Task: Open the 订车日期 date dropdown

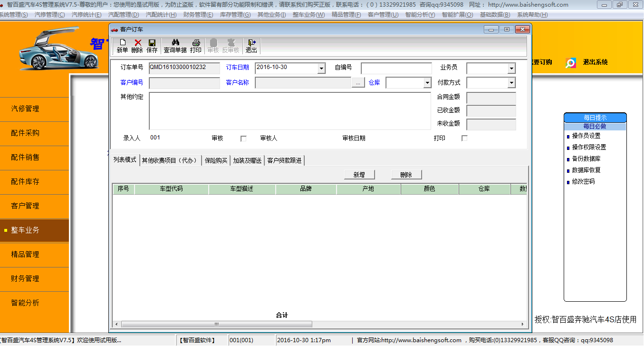Action: [322, 69]
